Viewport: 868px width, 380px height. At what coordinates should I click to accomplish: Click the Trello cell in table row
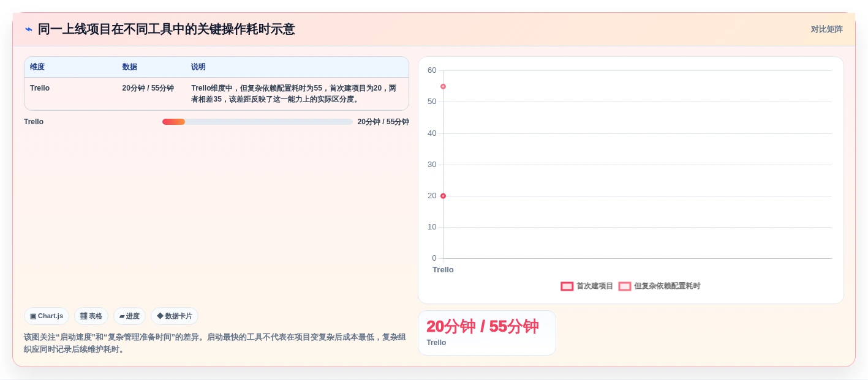pyautogui.click(x=40, y=88)
